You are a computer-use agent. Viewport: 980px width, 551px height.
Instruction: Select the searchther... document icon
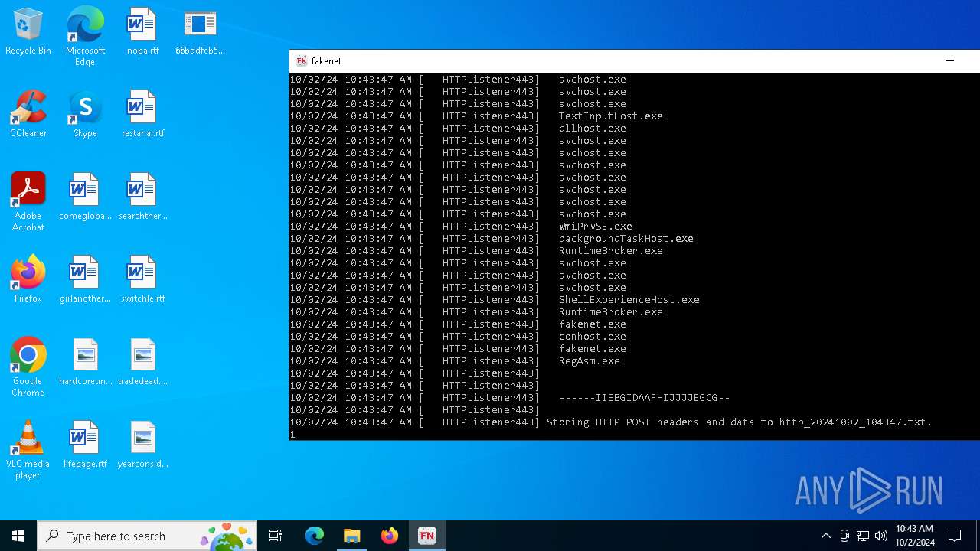click(142, 197)
